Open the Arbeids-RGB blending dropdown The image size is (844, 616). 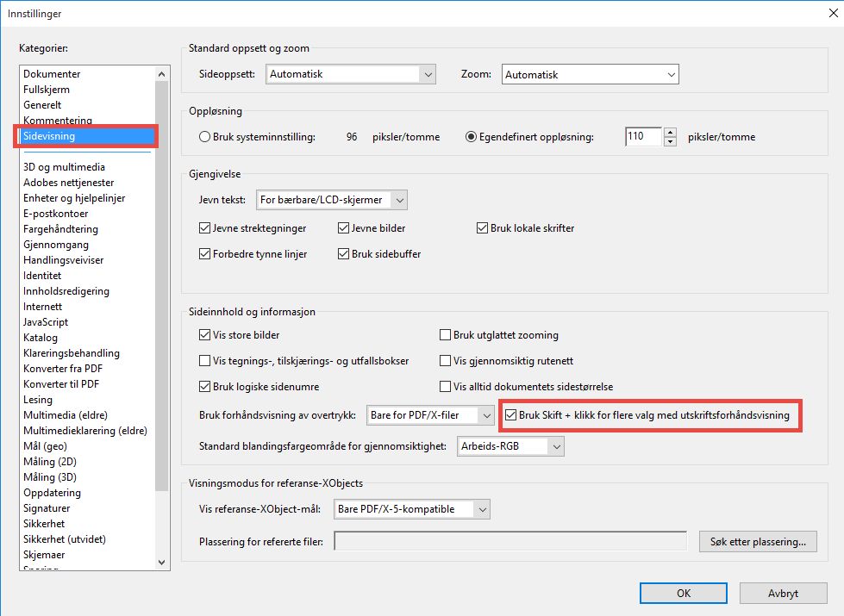point(510,446)
